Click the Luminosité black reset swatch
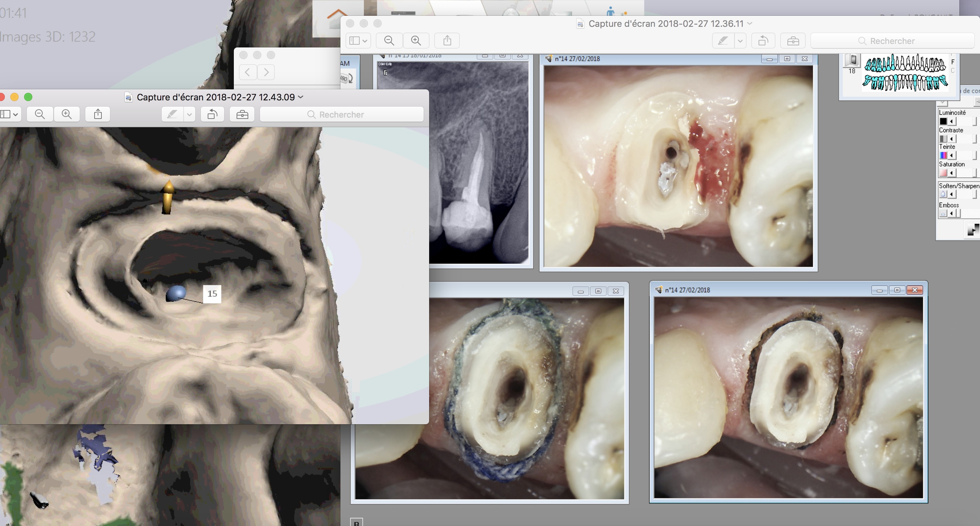 pos(943,121)
